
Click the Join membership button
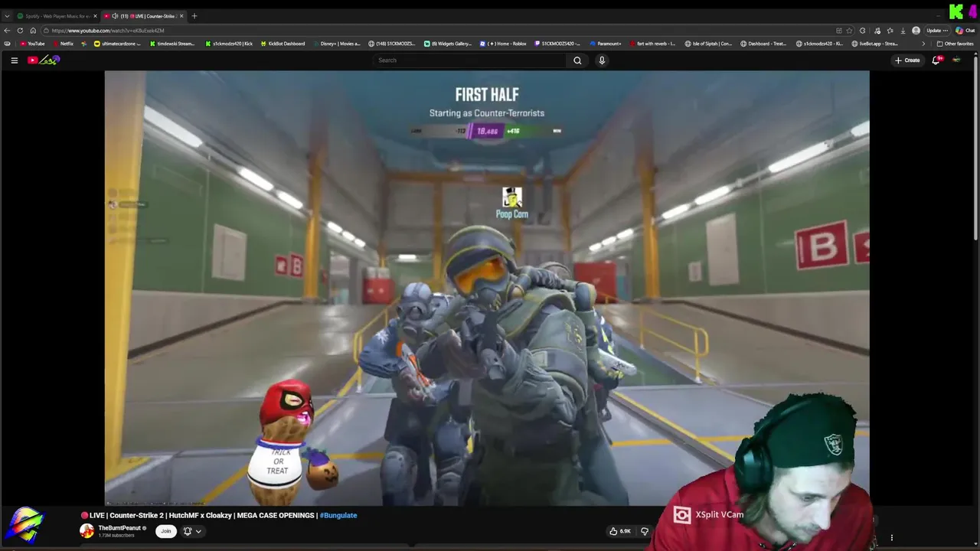[x=165, y=531]
